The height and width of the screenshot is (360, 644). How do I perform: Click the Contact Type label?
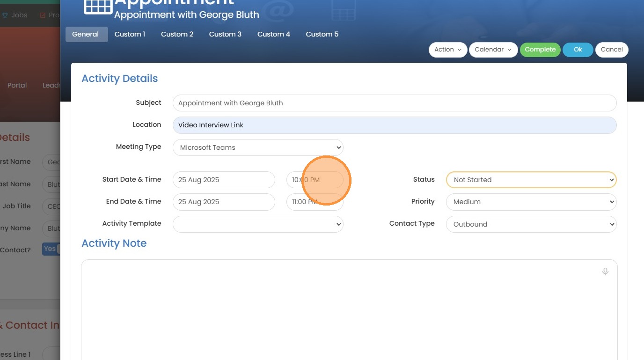pyautogui.click(x=412, y=223)
